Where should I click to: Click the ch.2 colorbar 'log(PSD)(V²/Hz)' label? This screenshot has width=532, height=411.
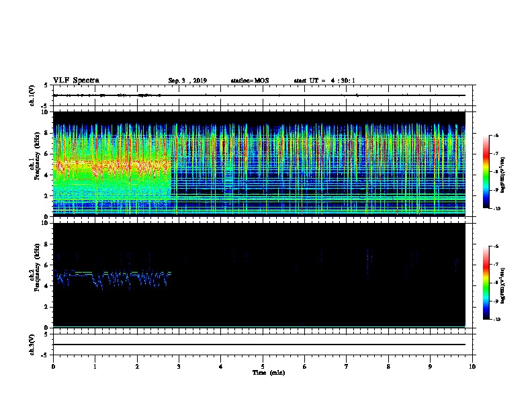click(x=502, y=286)
